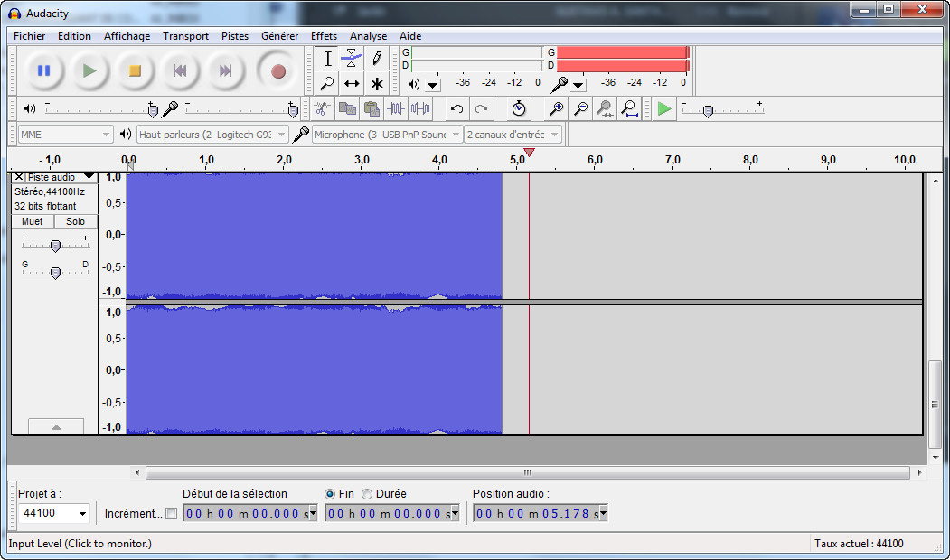Click the Cut scissors icon
The width and height of the screenshot is (950, 560).
click(x=323, y=109)
